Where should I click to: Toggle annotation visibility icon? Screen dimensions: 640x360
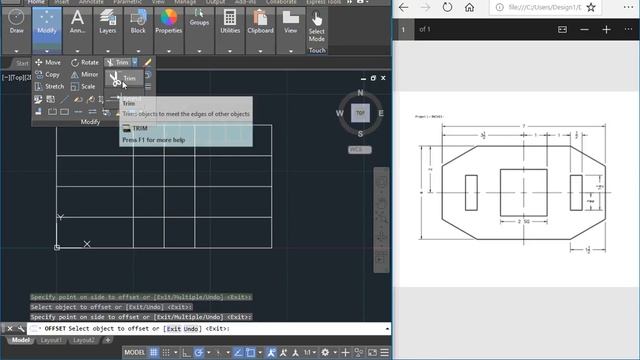click(x=271, y=352)
